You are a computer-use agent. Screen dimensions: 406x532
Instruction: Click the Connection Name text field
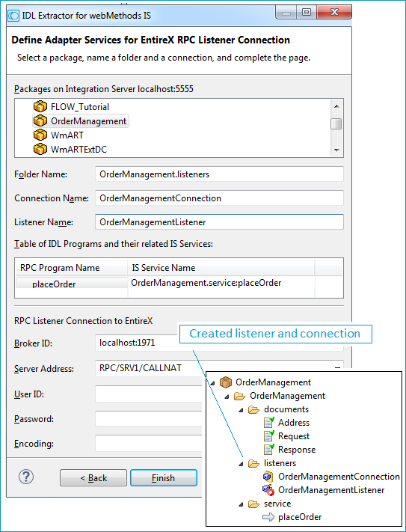(x=219, y=198)
